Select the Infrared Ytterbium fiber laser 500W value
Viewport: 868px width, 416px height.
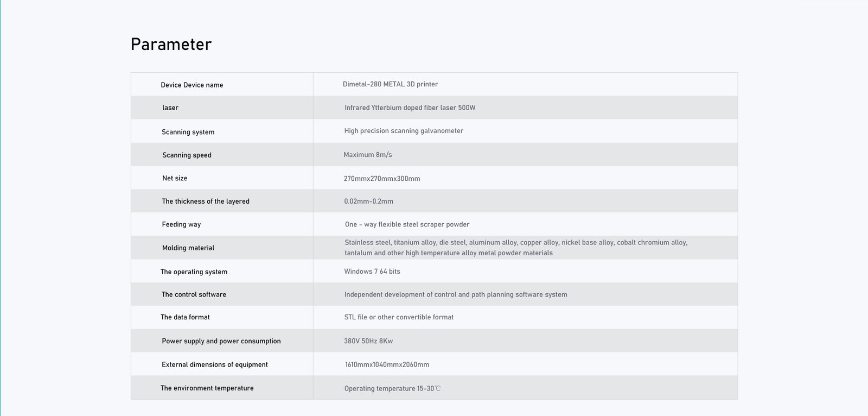410,108
